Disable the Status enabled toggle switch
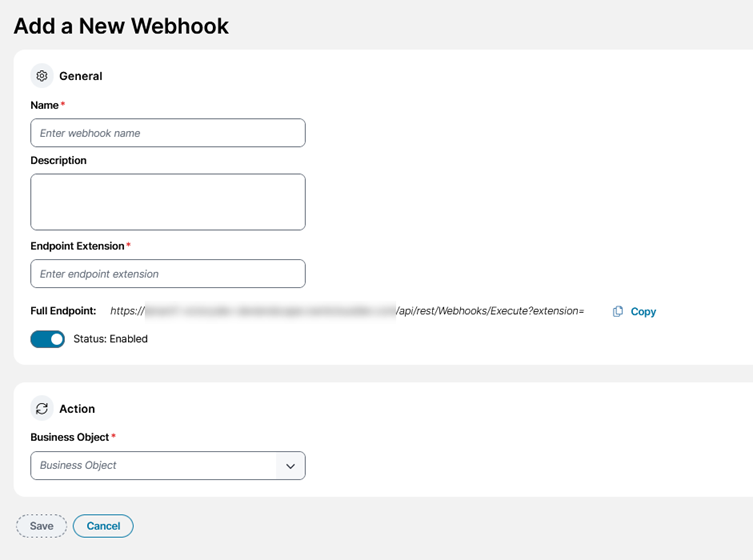Viewport: 753px width, 560px height. [x=48, y=339]
